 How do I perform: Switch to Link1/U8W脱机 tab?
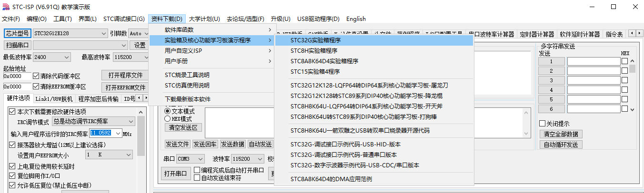point(54,99)
